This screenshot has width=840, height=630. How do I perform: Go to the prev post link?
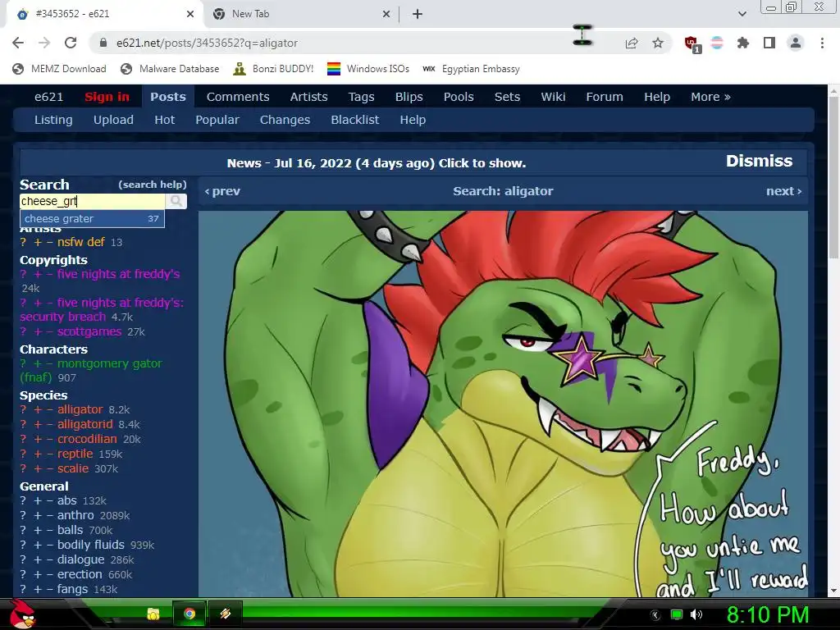tap(222, 191)
